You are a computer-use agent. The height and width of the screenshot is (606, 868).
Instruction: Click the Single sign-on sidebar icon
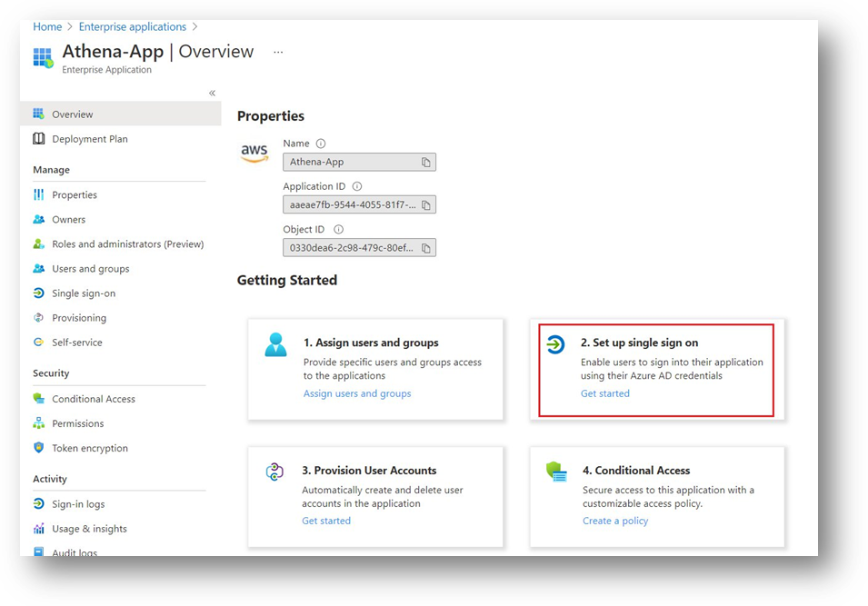(38, 293)
